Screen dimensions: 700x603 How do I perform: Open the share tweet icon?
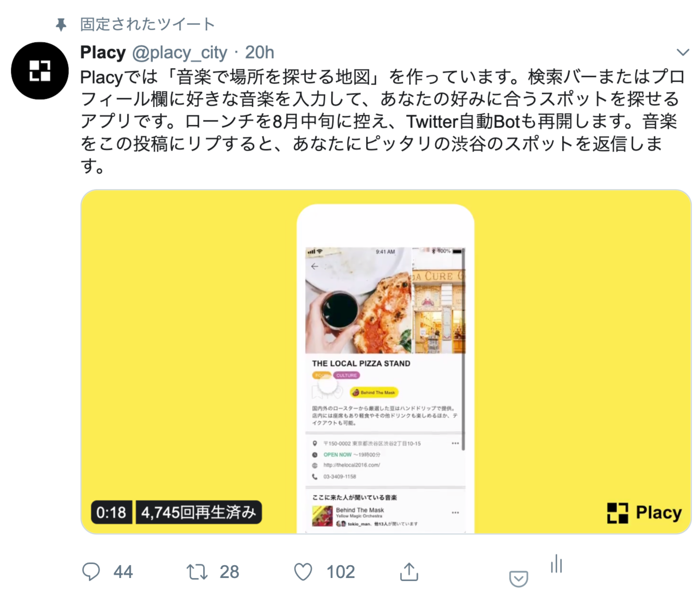[x=409, y=571]
